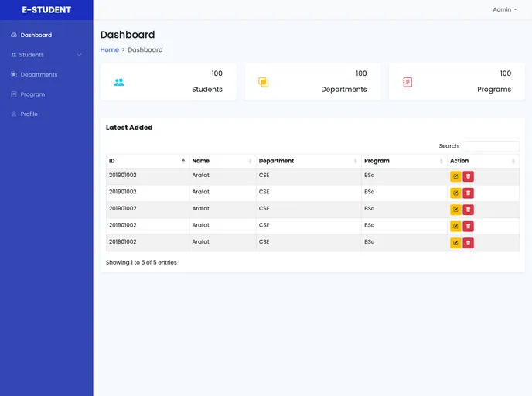
Task: Click the red notebook icon on the Programs card
Action: pos(408,82)
